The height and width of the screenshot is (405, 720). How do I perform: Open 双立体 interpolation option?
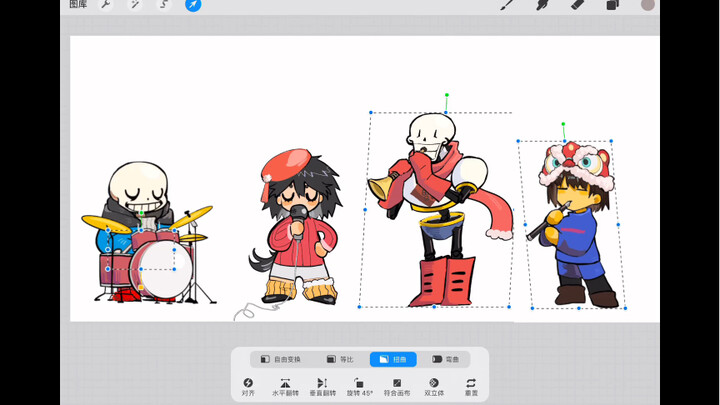pos(434,387)
